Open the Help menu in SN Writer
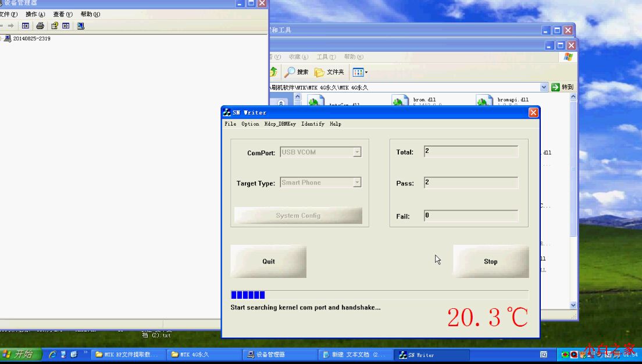Viewport: 642px width, 364px height. (336, 124)
